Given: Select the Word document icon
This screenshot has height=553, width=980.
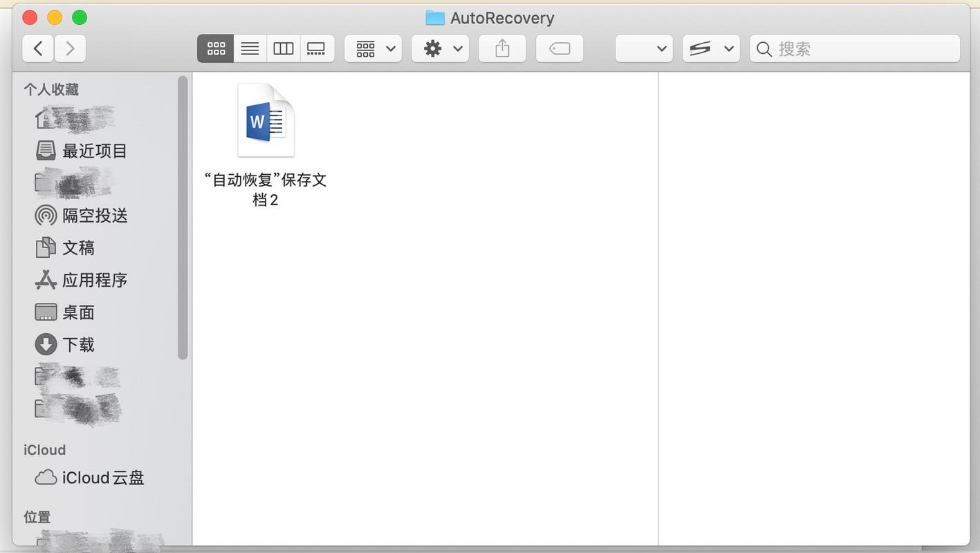Looking at the screenshot, I should coord(266,120).
